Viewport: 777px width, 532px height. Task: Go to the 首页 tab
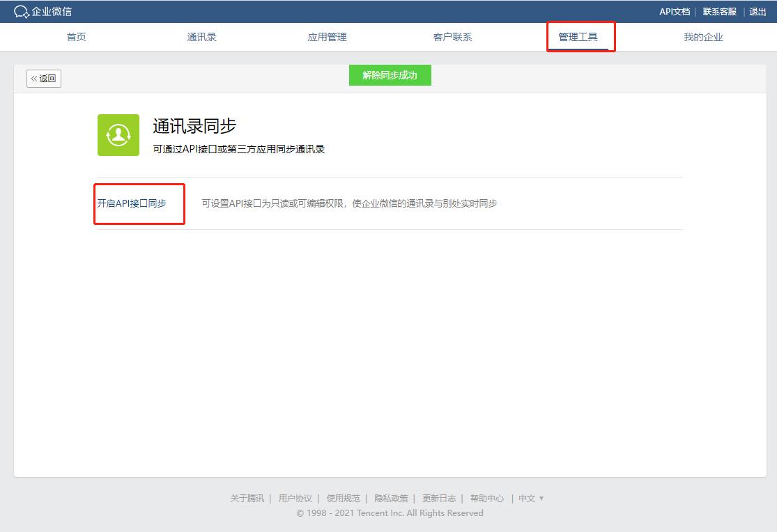76,37
